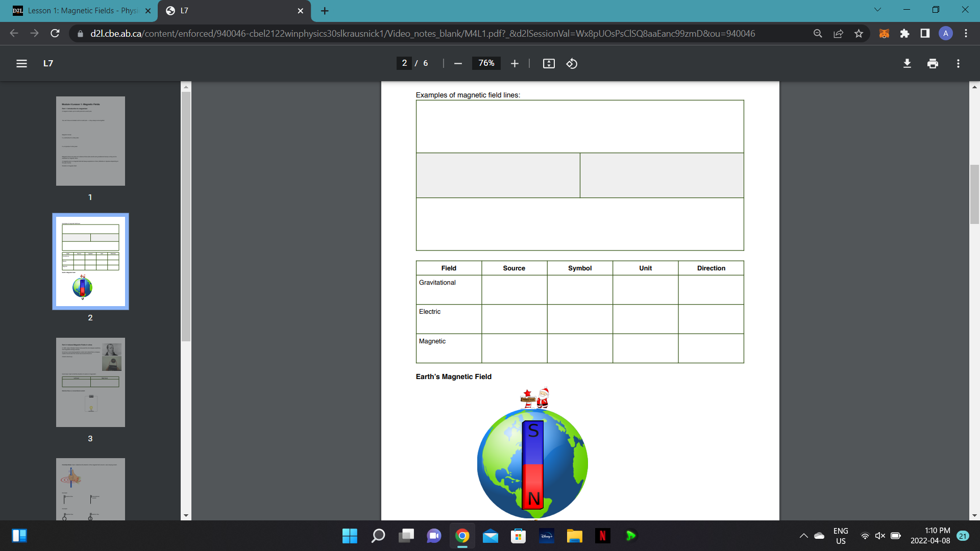Open File Explorer from taskbar
This screenshot has height=551, width=980.
574,536
